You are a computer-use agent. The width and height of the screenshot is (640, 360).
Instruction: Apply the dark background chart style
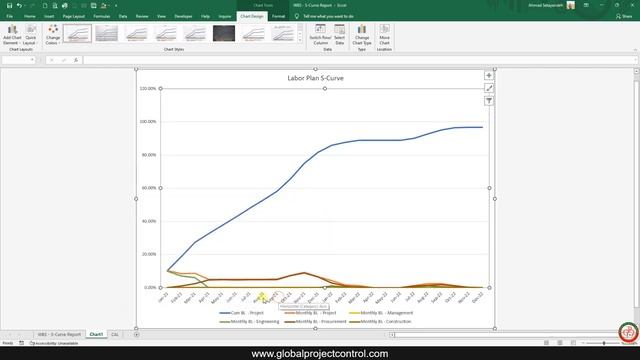click(x=224, y=33)
